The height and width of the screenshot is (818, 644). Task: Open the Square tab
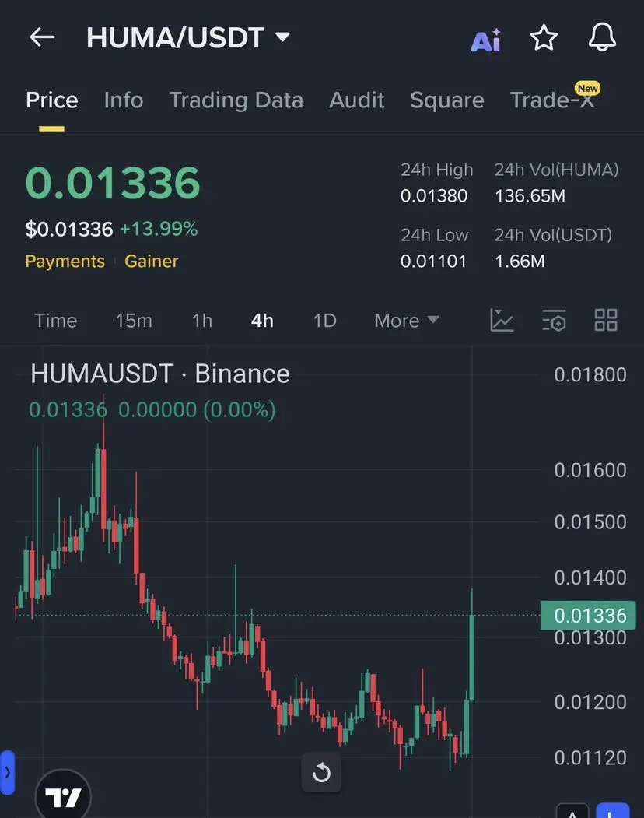[x=447, y=100]
